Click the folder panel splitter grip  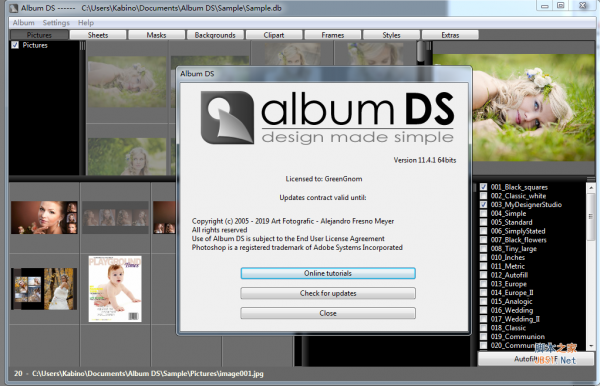click(82, 46)
